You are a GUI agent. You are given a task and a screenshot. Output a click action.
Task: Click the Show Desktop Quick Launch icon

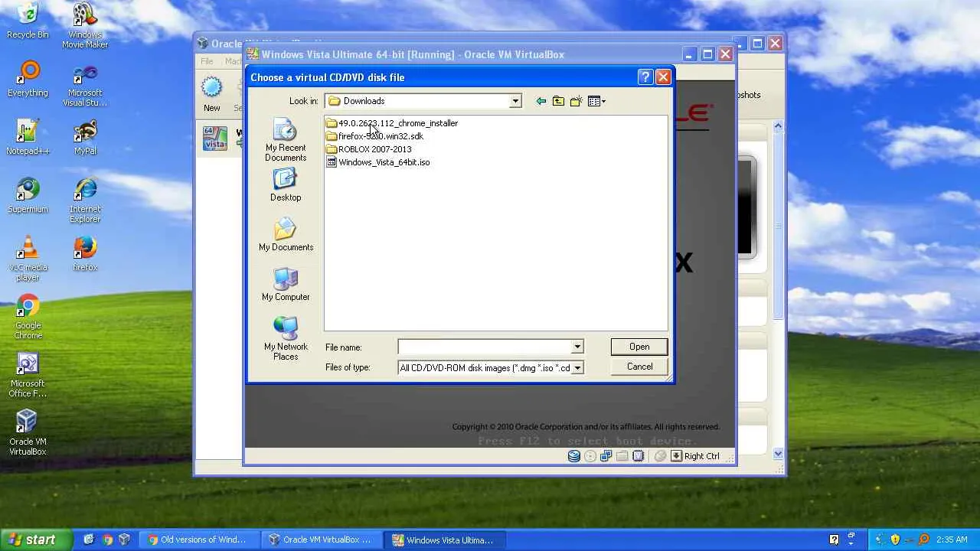[x=89, y=540]
